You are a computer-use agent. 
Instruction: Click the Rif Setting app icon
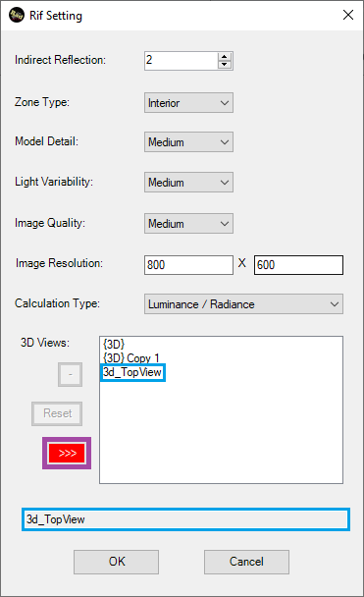[x=17, y=15]
